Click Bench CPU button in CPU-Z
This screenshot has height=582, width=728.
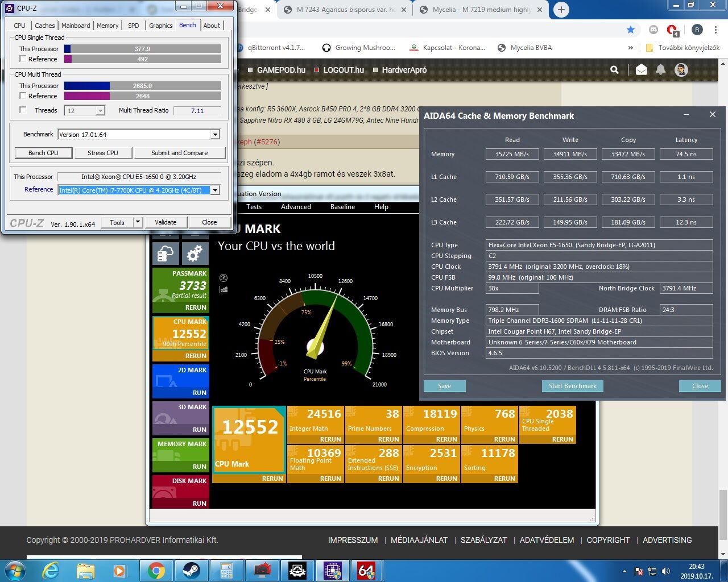click(x=44, y=153)
